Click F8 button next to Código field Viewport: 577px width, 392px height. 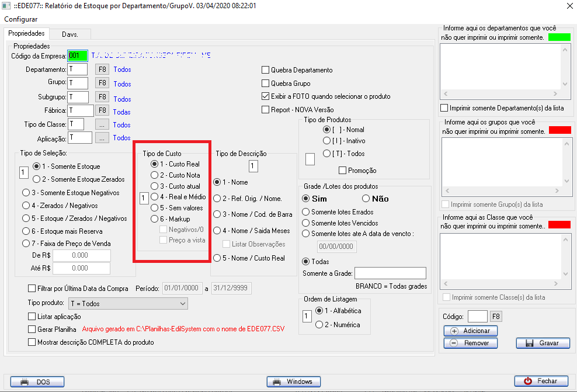tap(495, 316)
